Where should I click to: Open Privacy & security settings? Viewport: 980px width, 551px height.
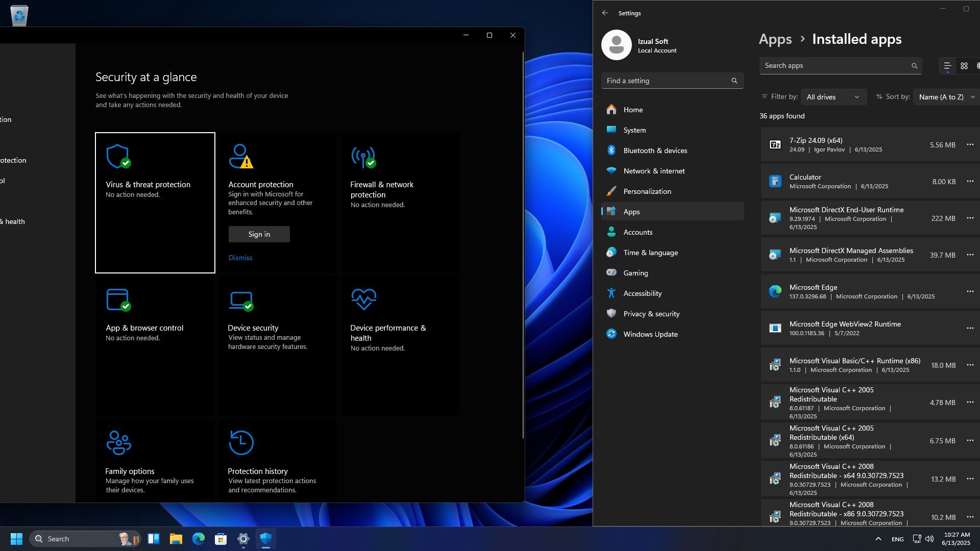point(672,314)
